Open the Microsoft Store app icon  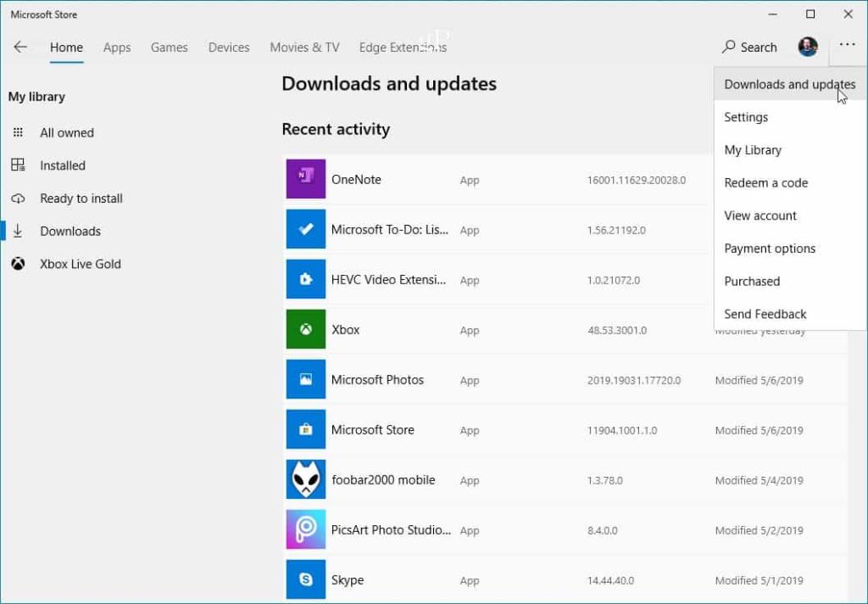pyautogui.click(x=305, y=429)
